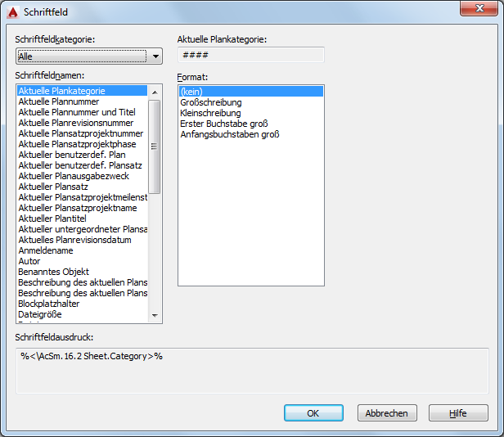Click the Schriftfeldausdruck expression box

pos(251,369)
